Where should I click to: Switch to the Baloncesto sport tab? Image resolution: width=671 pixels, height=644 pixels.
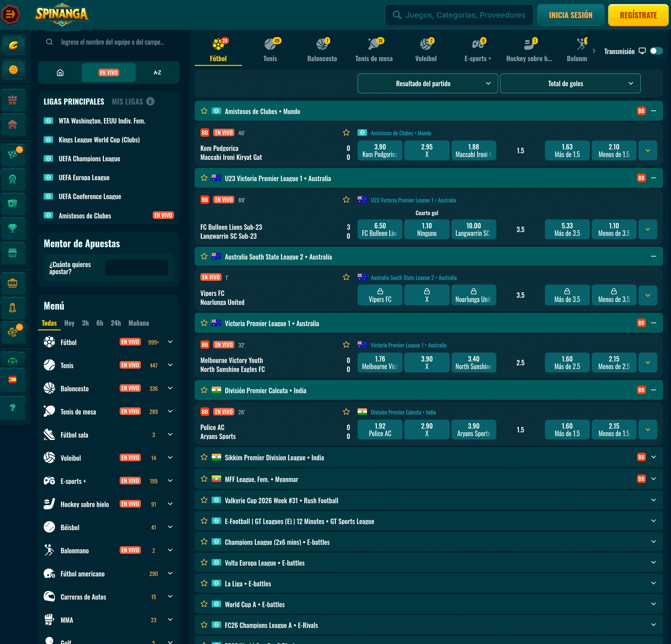click(x=322, y=50)
